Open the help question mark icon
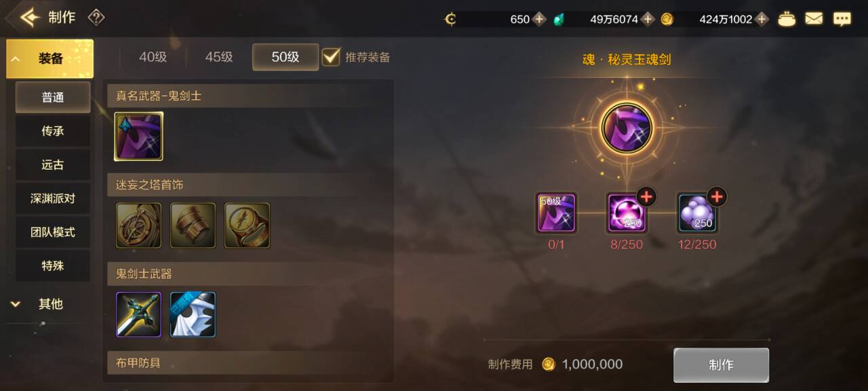This screenshot has width=868, height=391. (96, 18)
